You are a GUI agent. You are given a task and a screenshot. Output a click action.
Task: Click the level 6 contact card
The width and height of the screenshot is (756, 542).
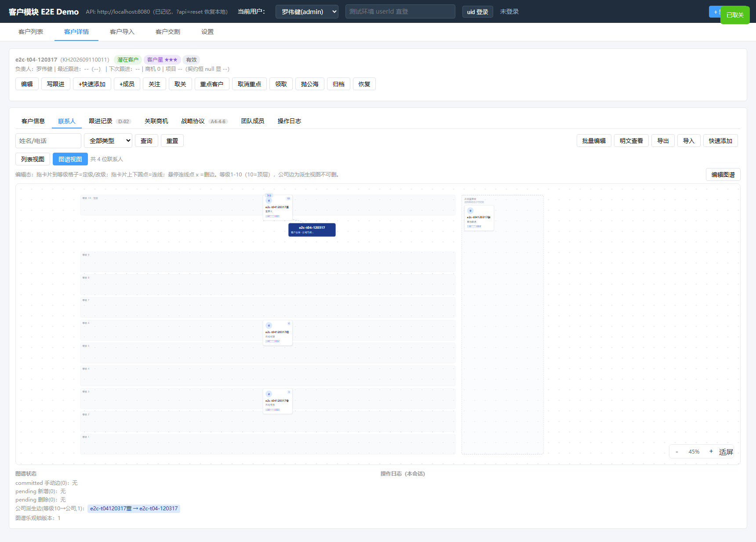pyautogui.click(x=278, y=333)
